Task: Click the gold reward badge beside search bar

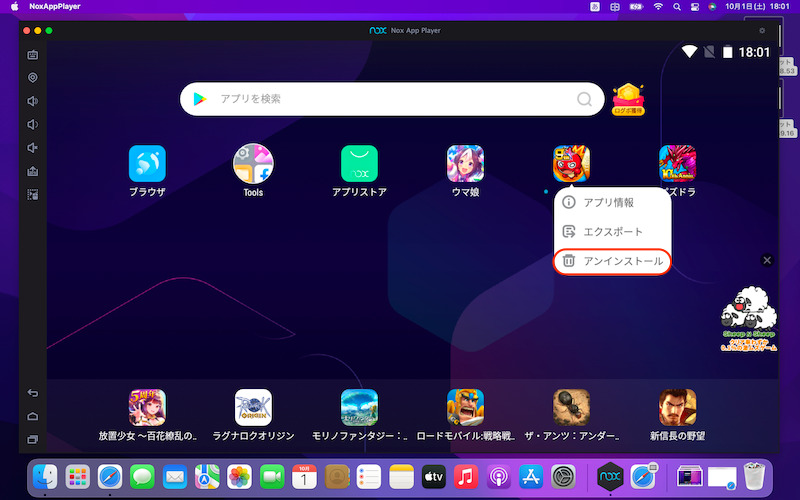Action: [628, 99]
